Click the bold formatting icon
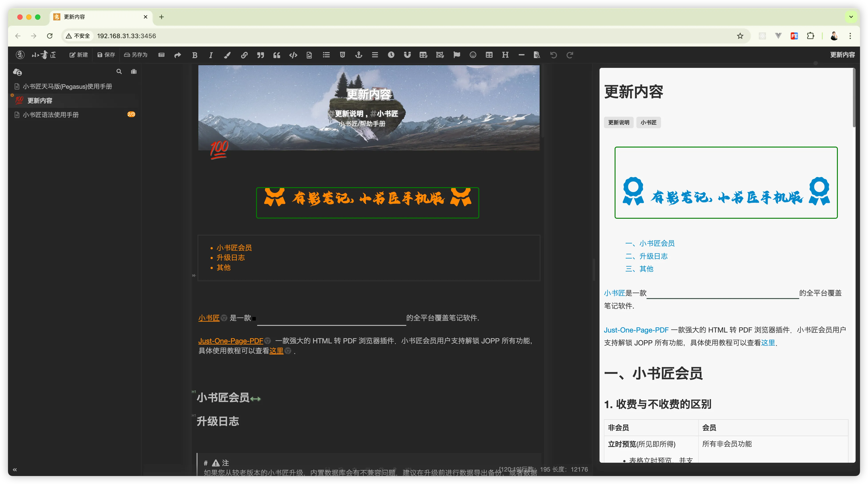Viewport: 868px width, 484px height. click(x=195, y=55)
